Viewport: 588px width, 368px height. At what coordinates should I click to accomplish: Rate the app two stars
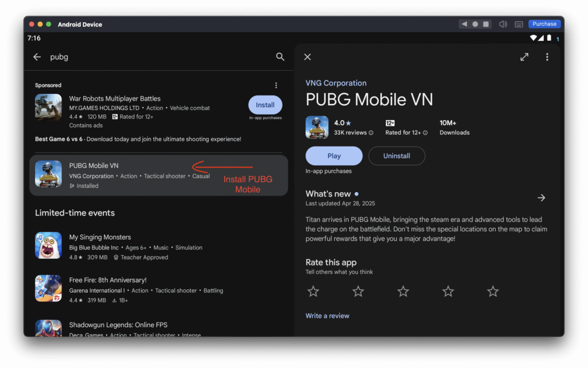point(358,292)
